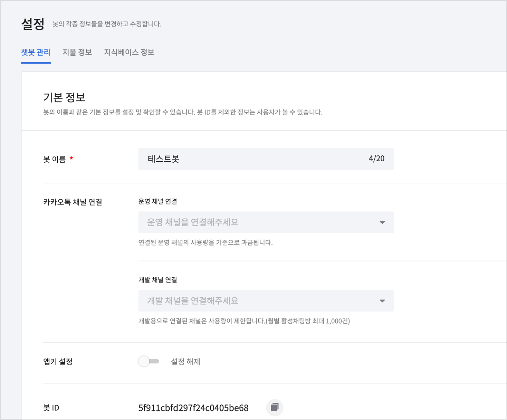The image size is (507, 420).
Task: Copy the bot ID to clipboard
Action: tap(275, 407)
